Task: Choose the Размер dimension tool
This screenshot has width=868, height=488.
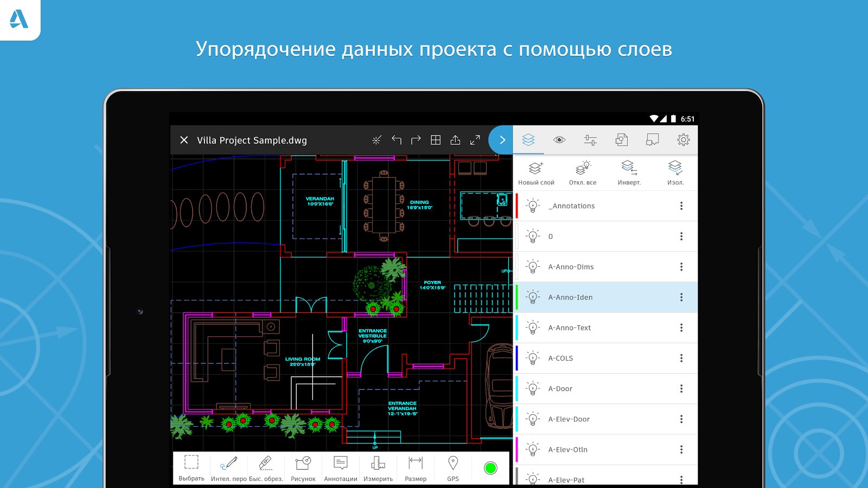Action: pos(416,468)
